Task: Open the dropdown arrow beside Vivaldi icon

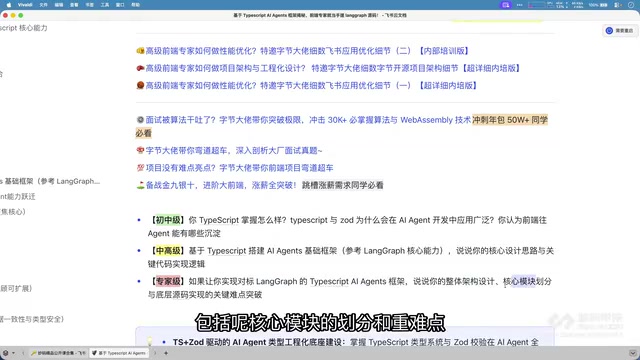Action: coord(13,353)
